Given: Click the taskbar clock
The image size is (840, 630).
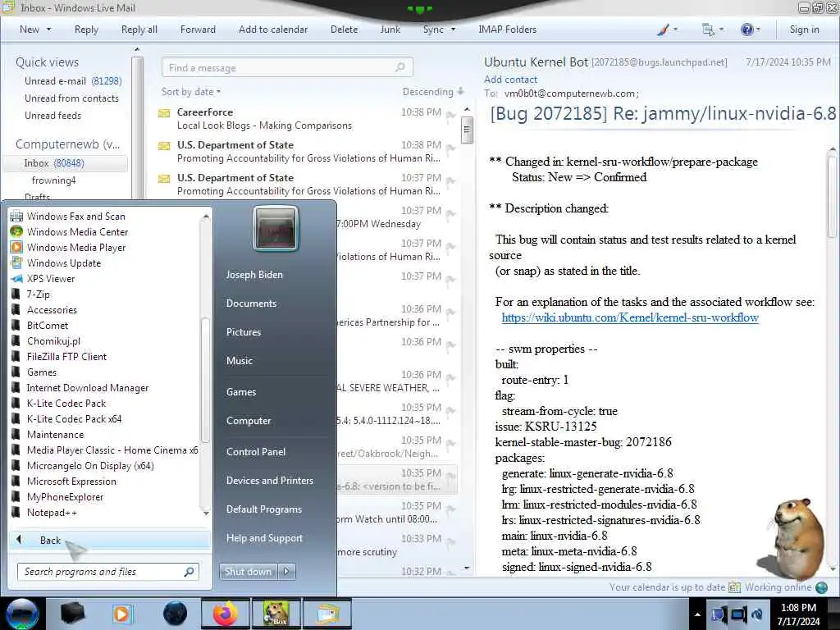Looking at the screenshot, I should click(798, 614).
